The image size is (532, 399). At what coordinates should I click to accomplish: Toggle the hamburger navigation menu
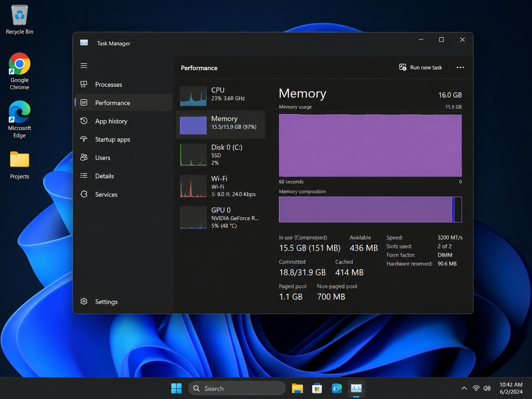84,66
